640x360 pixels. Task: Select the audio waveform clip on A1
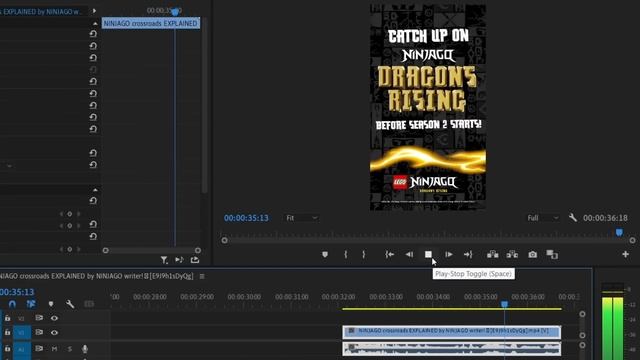[x=451, y=349]
